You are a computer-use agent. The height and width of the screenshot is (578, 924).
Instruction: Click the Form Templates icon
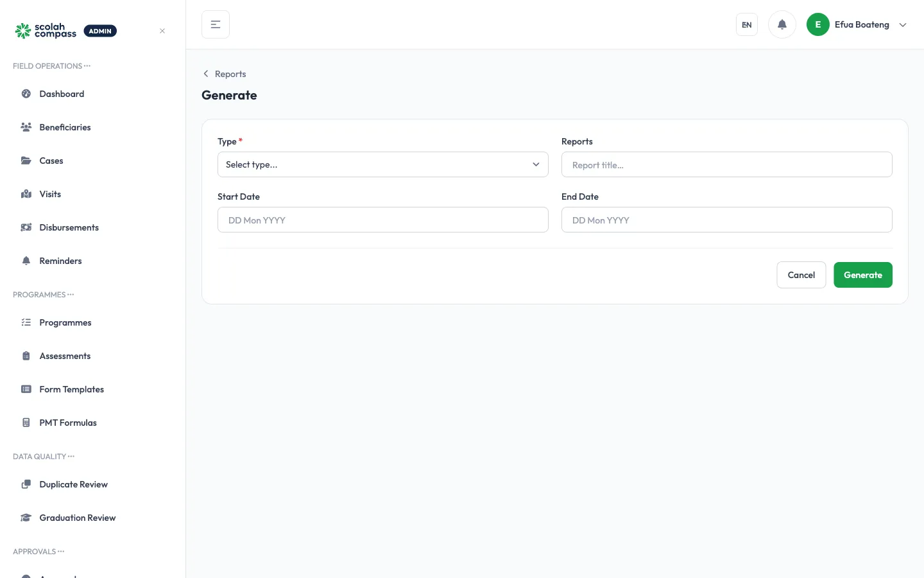26,389
